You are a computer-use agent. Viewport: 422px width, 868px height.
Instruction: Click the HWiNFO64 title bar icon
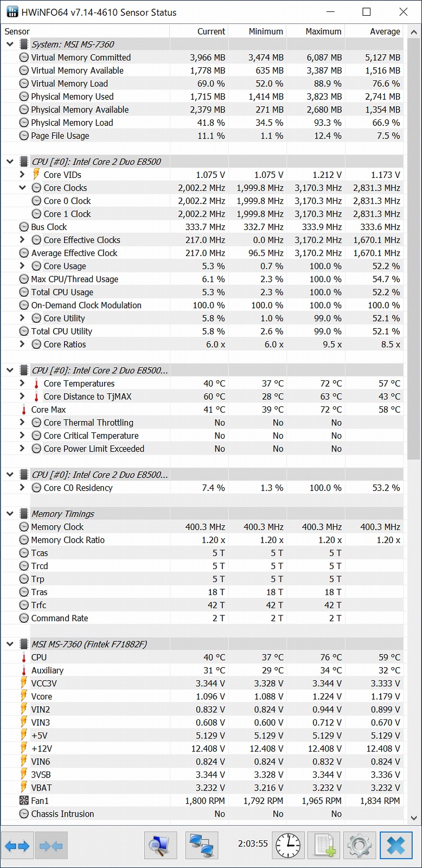pos(12,12)
